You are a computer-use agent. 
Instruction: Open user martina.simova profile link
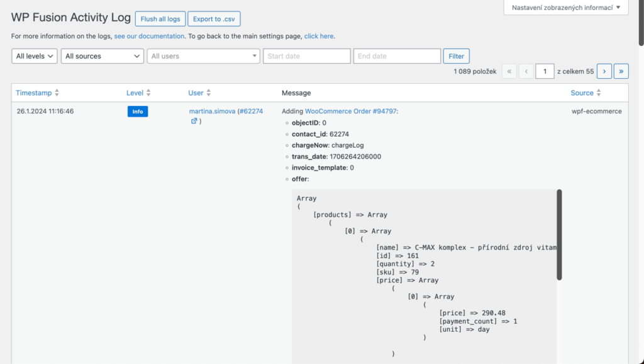[213, 111]
